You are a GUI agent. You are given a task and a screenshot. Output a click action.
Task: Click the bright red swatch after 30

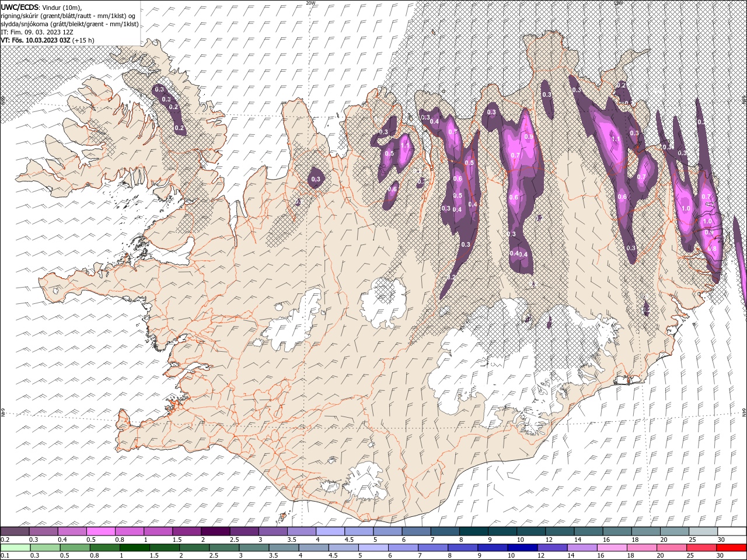point(731,548)
